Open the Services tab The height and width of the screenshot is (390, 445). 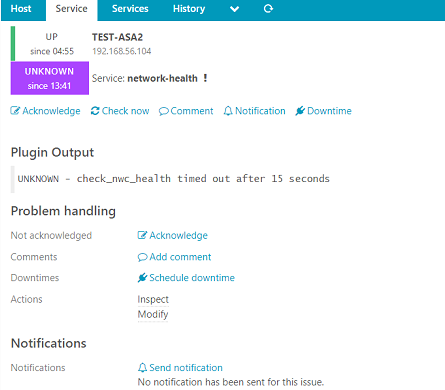coord(130,9)
